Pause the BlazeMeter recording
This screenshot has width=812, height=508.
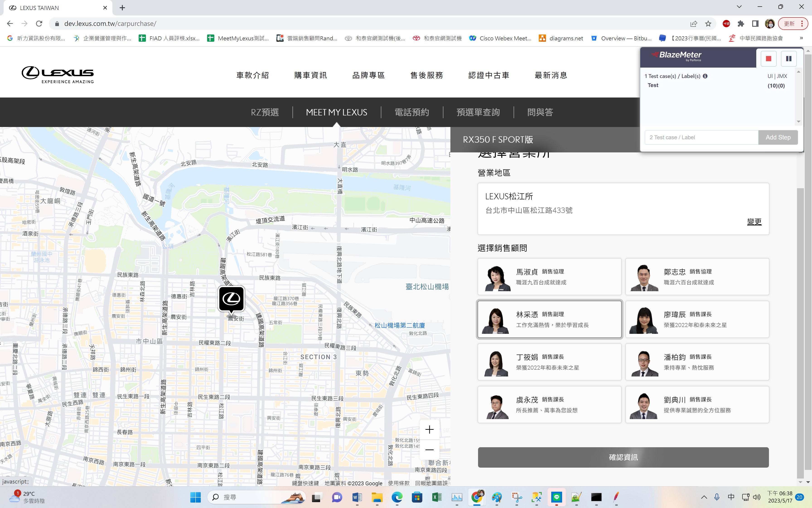coord(788,59)
